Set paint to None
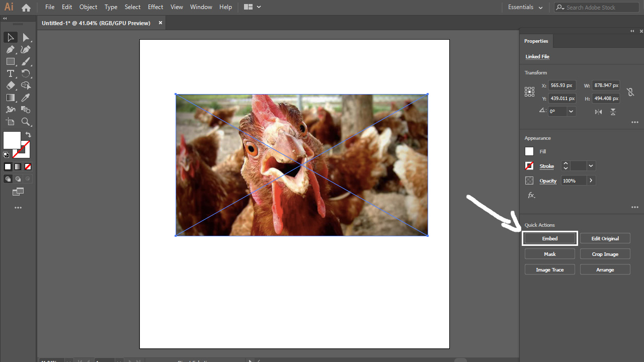Screen dimensions: 644x362 pyautogui.click(x=28, y=167)
